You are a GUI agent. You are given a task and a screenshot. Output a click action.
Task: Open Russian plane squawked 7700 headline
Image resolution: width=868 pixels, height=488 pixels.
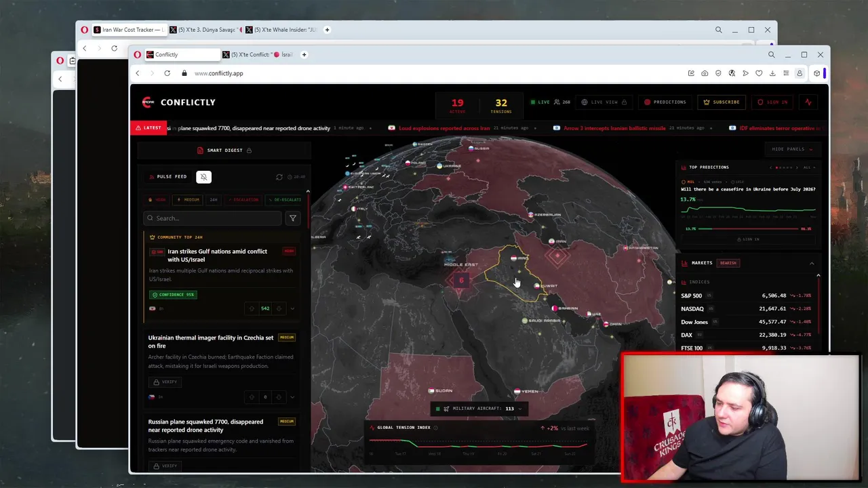pos(205,426)
